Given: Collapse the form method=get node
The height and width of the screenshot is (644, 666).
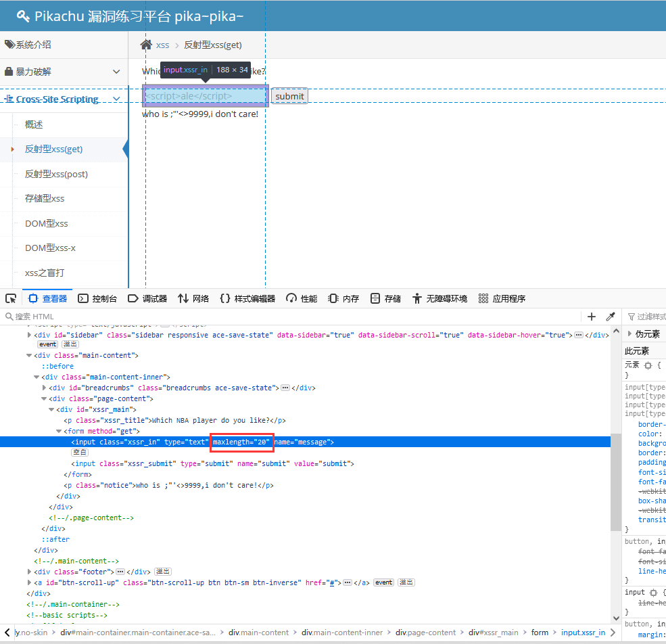Looking at the screenshot, I should click(59, 431).
